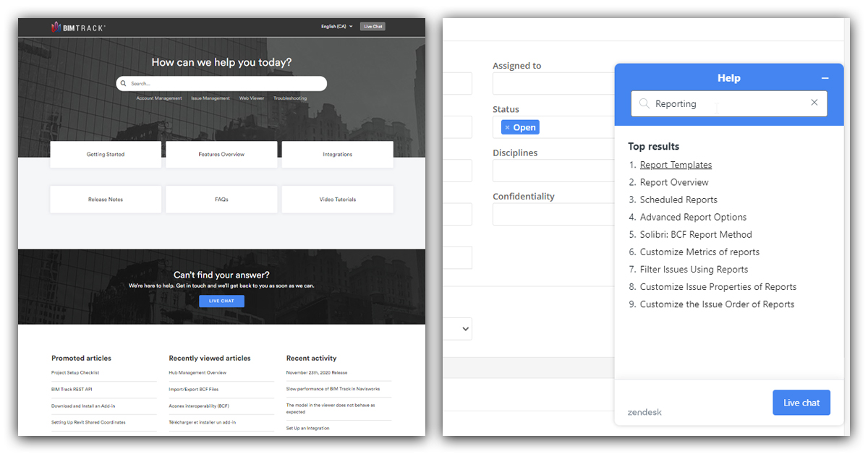Open Report Overview result
The width and height of the screenshot is (868, 454).
(x=674, y=182)
